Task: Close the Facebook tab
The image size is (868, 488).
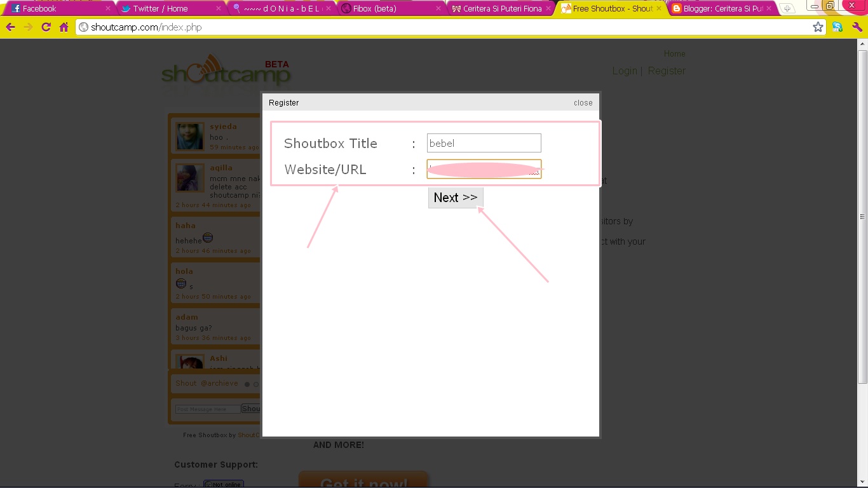Action: (x=107, y=9)
